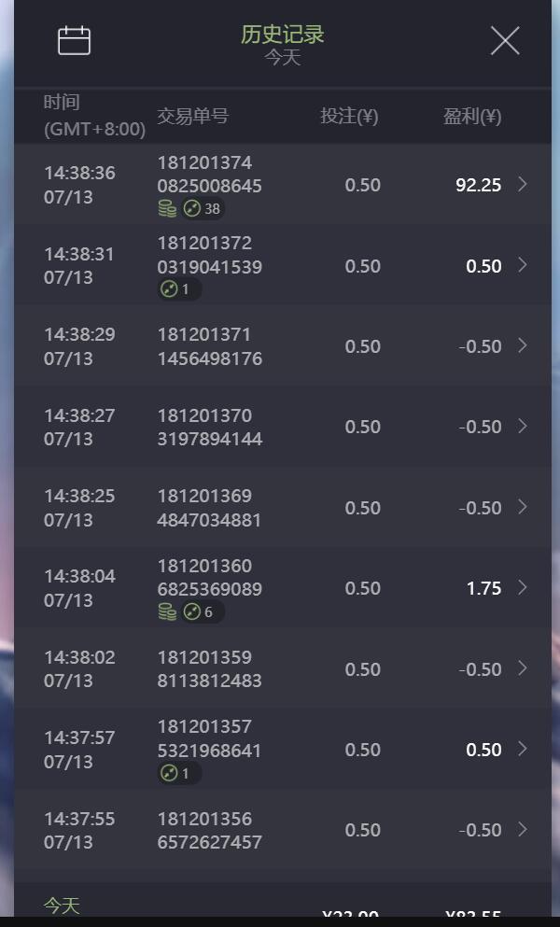Image resolution: width=560 pixels, height=927 pixels.
Task: Expand the 14:38:31 record chevron
Action: pyautogui.click(x=523, y=265)
